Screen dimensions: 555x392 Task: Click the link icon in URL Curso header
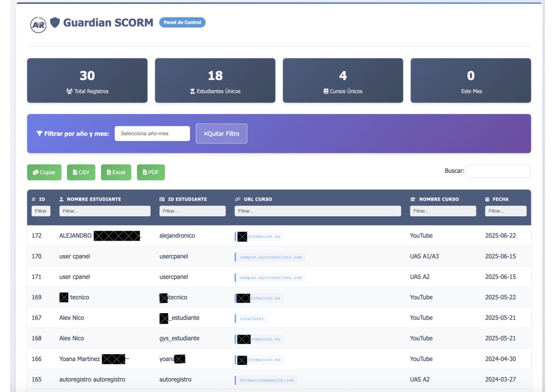pos(237,199)
